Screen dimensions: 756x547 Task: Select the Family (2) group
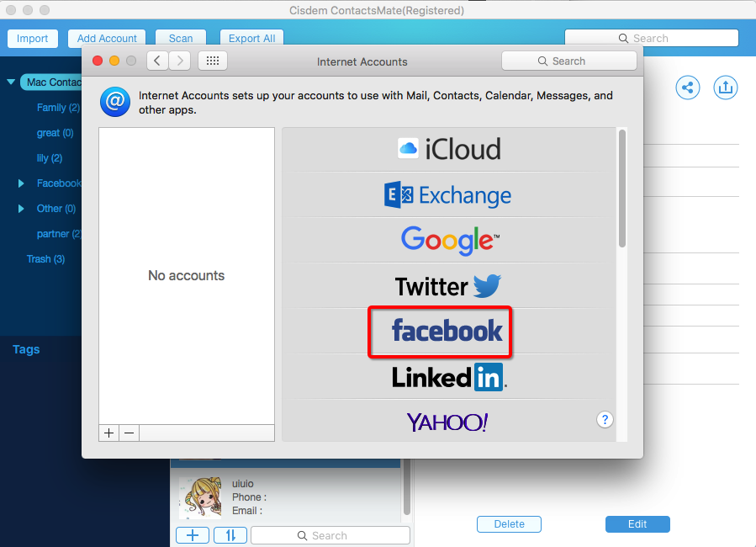point(58,108)
